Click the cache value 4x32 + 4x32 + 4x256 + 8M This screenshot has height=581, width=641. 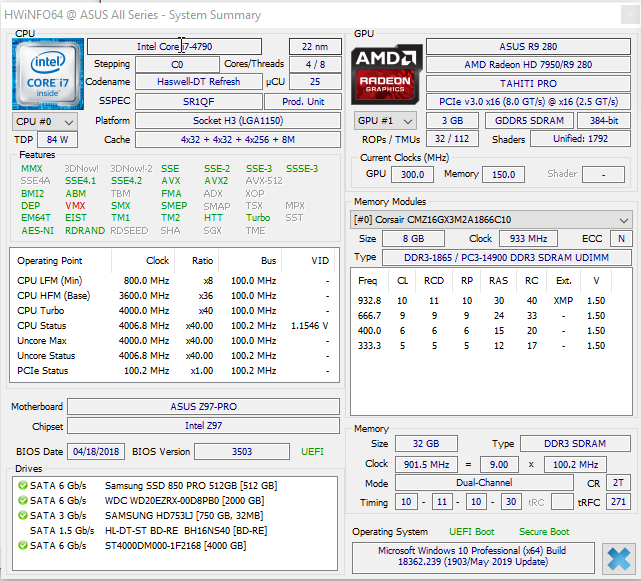[238, 139]
